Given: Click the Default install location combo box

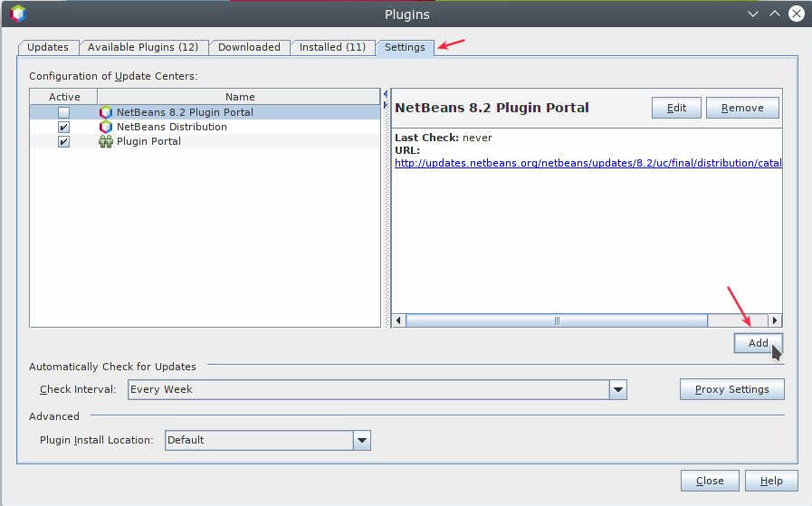Looking at the screenshot, I should [x=268, y=440].
